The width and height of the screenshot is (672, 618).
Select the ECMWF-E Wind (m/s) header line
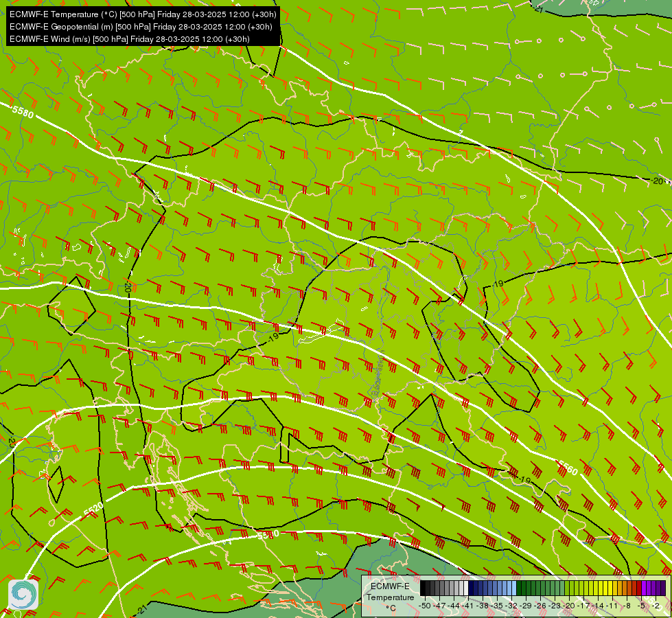tap(130, 39)
